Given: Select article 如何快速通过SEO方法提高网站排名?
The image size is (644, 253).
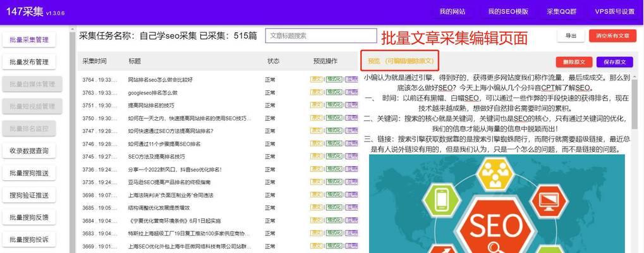Looking at the screenshot, I should [x=171, y=131].
